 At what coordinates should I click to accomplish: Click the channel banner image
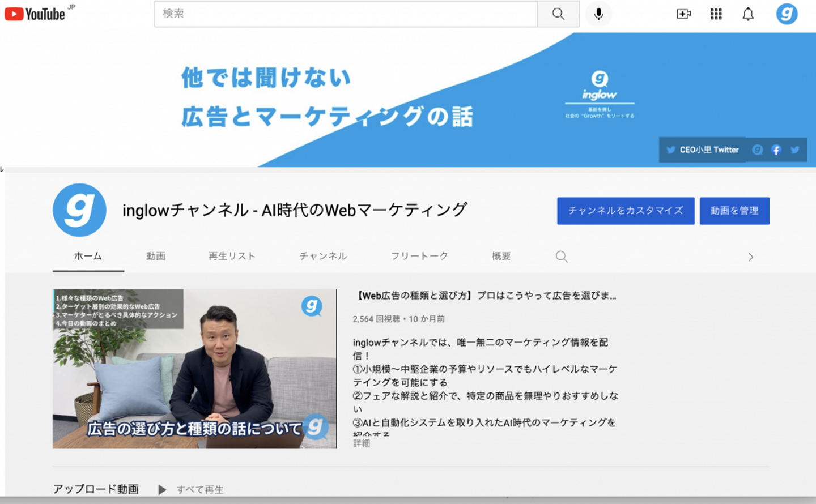point(408,100)
